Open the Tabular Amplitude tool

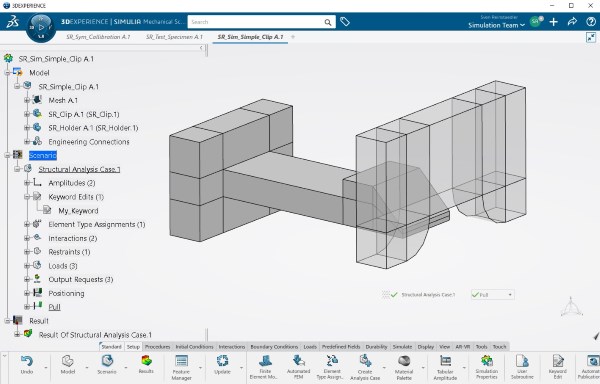[445, 361]
